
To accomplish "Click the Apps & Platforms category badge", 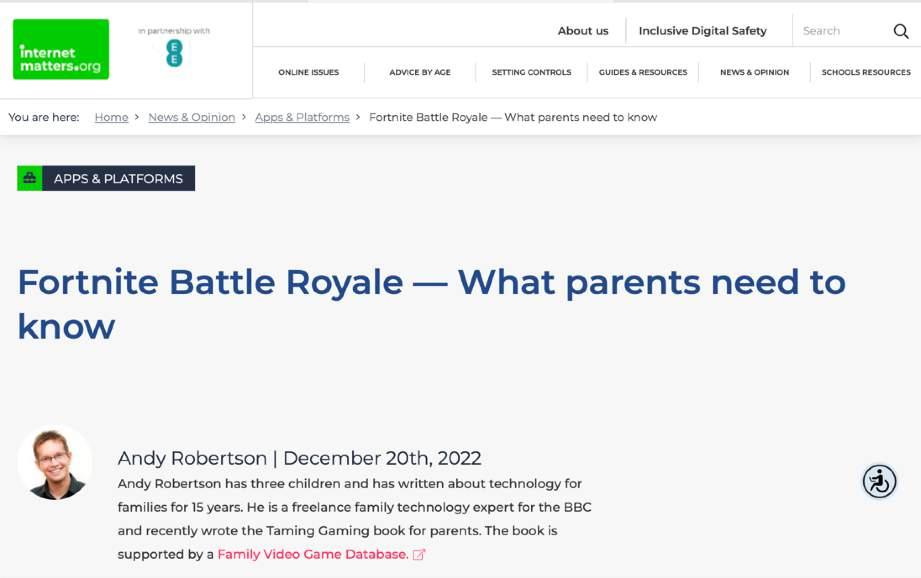I will point(106,178).
